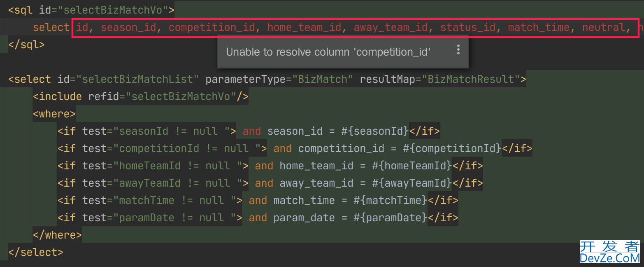This screenshot has width=644, height=267.
Task: Click the opening <where> tag
Action: (x=54, y=114)
